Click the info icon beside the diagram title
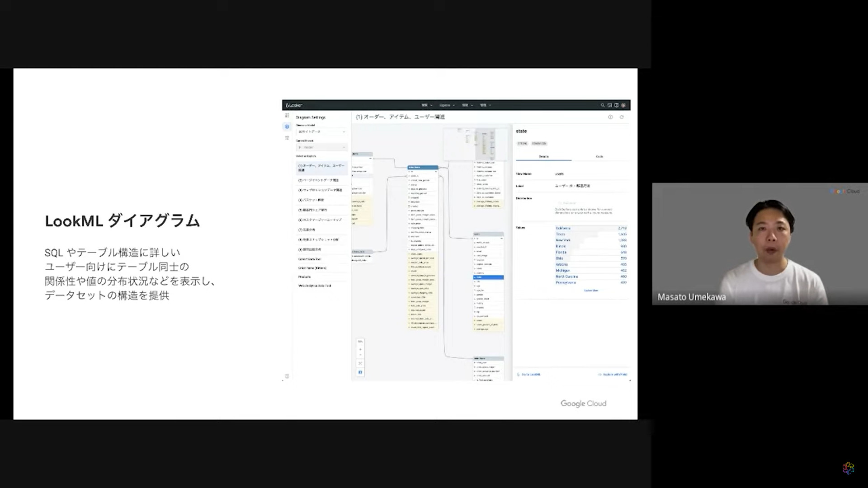Screen dimensions: 868x488 (610, 117)
